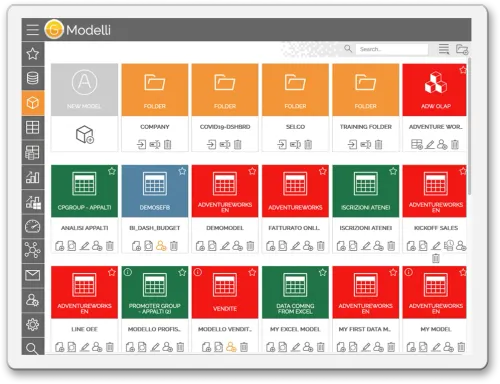Toggle favorite star on VENDITE tile
This screenshot has width=500, height=384.
(x=252, y=272)
